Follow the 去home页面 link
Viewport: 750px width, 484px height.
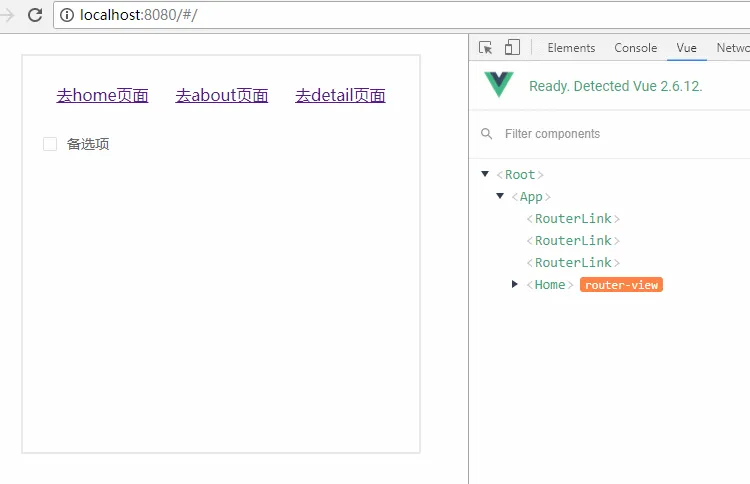tap(102, 95)
